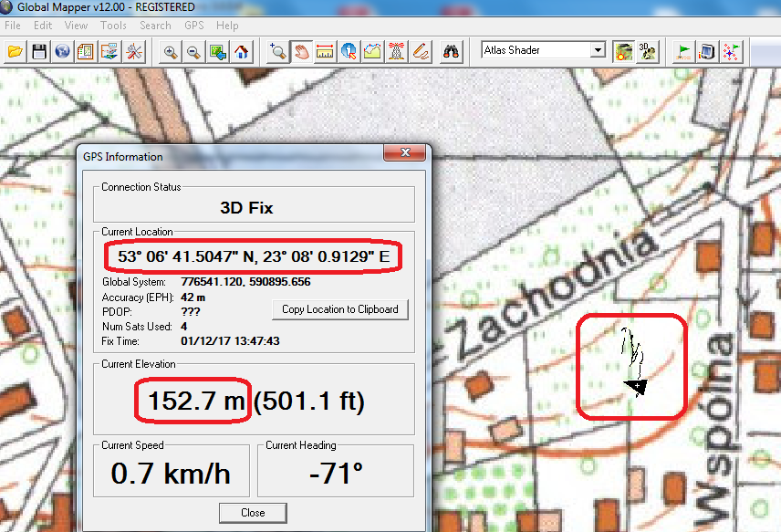Open the 3D View icon
This screenshot has width=781, height=532.
coord(648,51)
